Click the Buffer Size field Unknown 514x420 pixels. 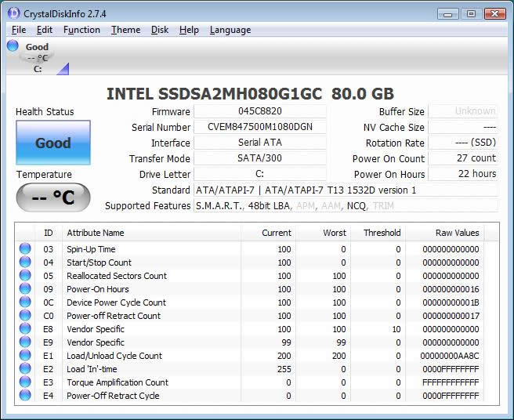click(x=464, y=111)
